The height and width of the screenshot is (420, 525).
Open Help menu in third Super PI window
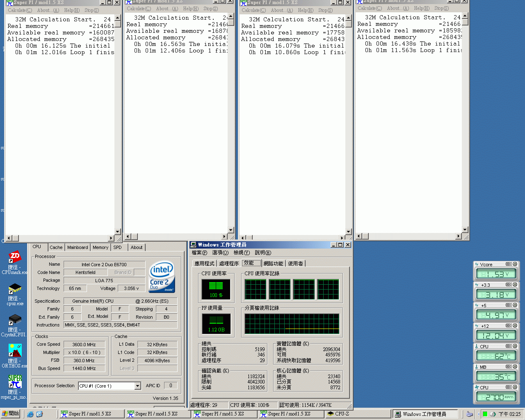[306, 10]
